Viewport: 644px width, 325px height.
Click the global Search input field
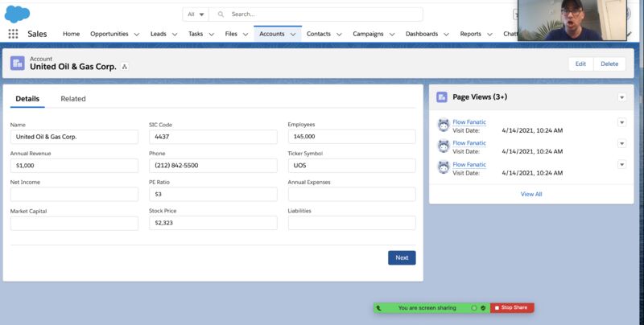click(316, 14)
